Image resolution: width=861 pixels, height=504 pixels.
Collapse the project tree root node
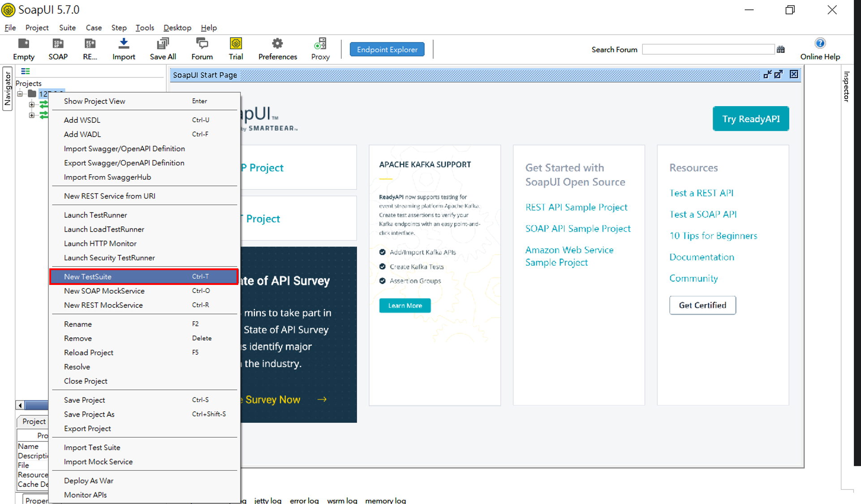[20, 94]
